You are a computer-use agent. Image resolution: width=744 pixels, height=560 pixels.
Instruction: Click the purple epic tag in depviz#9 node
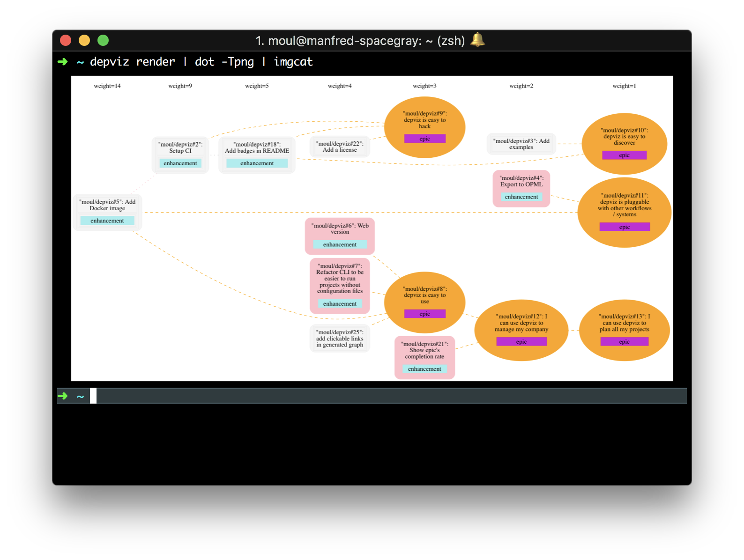point(425,139)
